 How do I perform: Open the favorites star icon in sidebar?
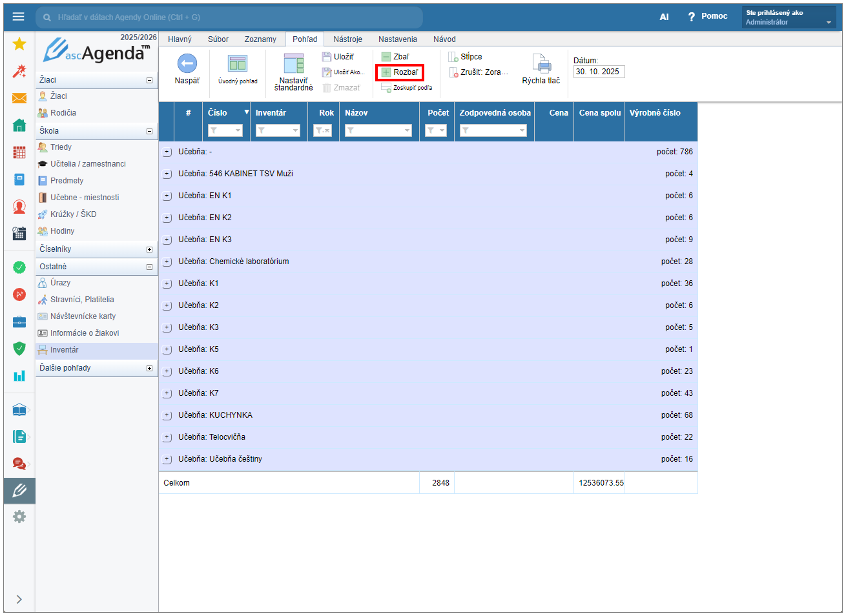click(x=19, y=44)
